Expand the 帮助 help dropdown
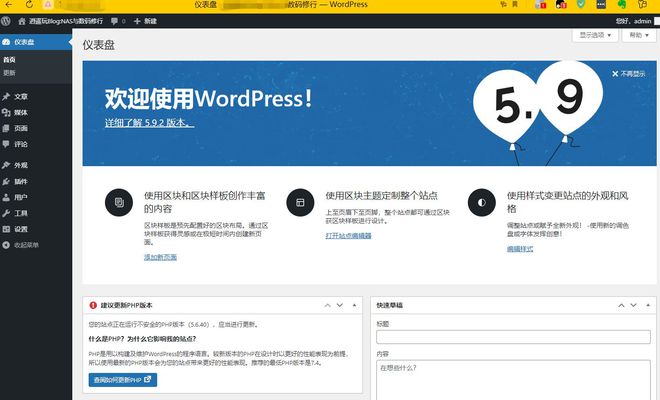This screenshot has width=660, height=400. (x=637, y=35)
